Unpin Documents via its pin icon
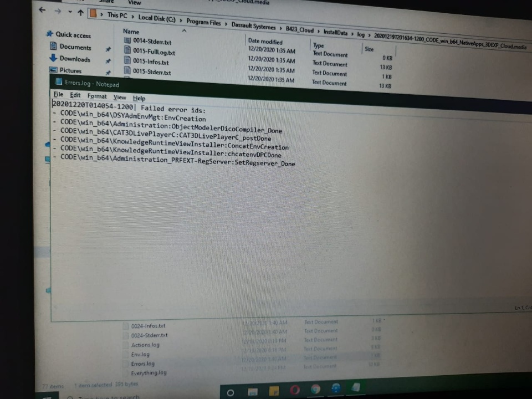The height and width of the screenshot is (399, 532). coord(108,49)
